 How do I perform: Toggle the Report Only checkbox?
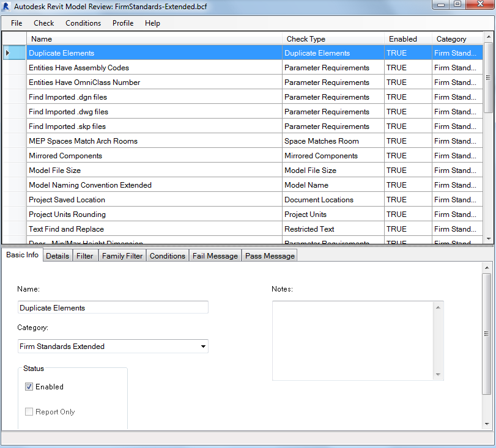click(29, 412)
